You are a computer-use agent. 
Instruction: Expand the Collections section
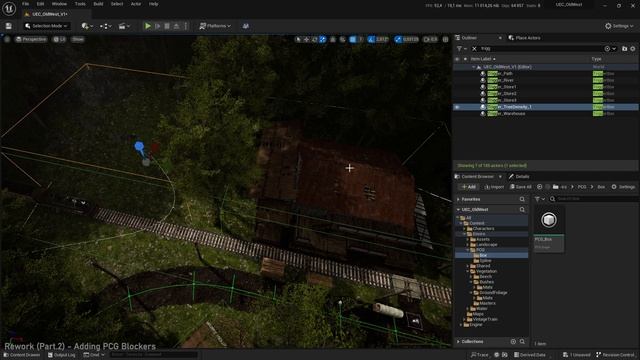point(458,342)
